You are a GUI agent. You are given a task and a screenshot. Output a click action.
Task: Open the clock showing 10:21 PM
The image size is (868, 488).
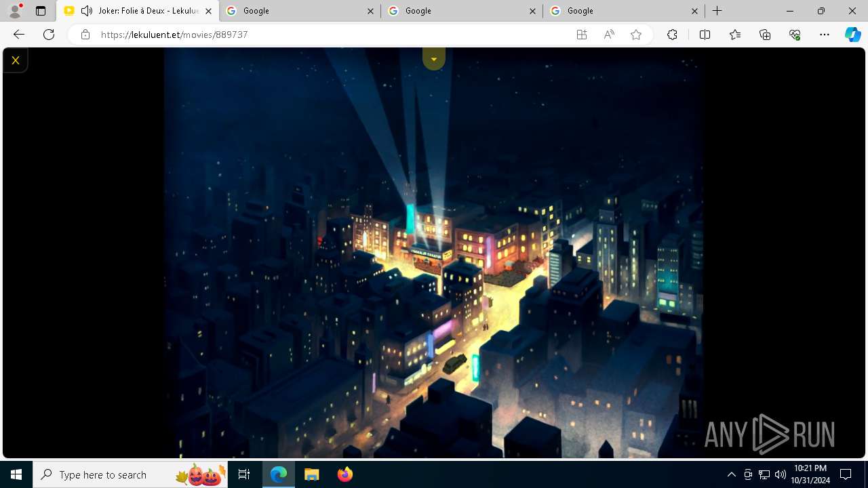pos(810,474)
